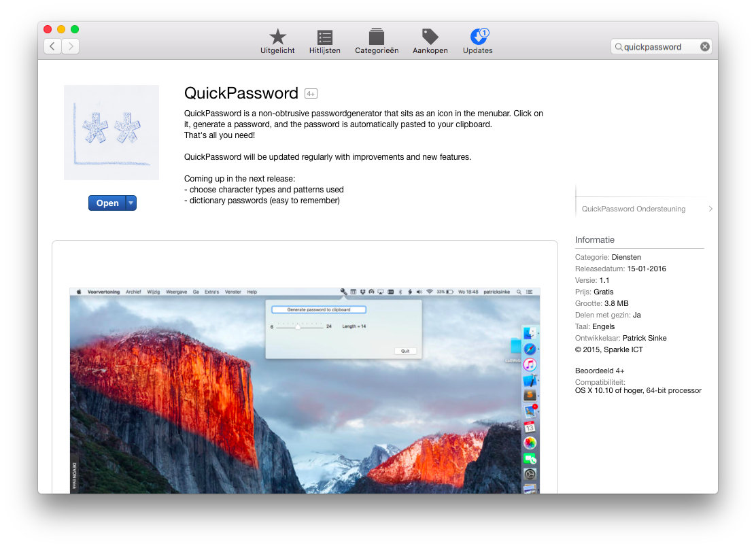Open the QuickPassword Ondersteuning link
Image resolution: width=756 pixels, height=548 pixels.
(634, 209)
